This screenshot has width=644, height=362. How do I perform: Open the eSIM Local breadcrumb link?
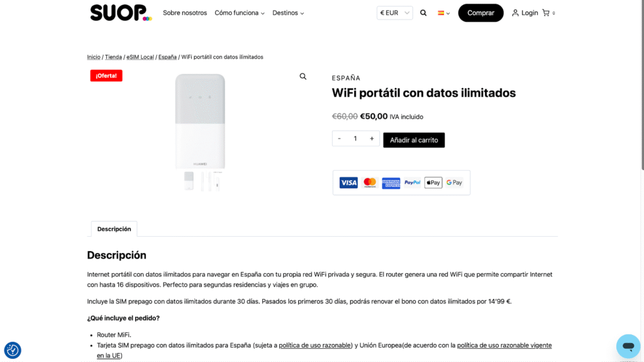[140, 57]
